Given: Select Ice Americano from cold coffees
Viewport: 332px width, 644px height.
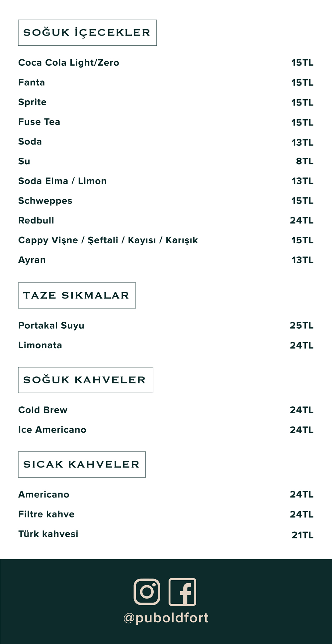Looking at the screenshot, I should [x=52, y=430].
